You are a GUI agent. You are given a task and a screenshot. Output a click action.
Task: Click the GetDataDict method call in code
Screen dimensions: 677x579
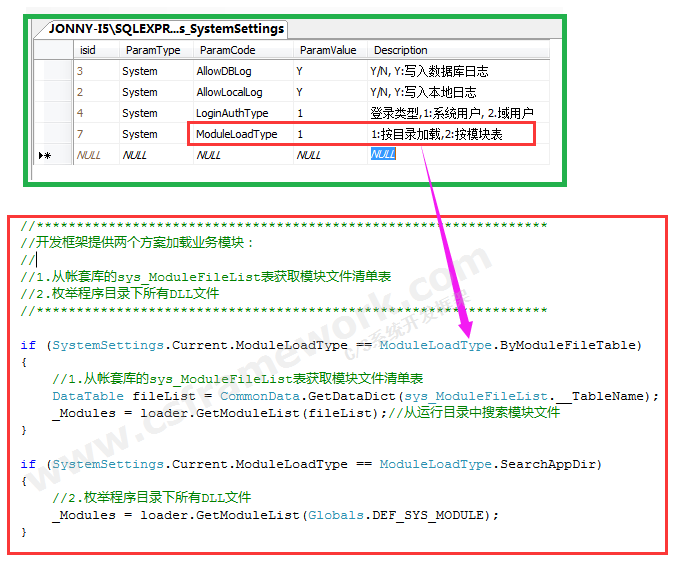pos(353,395)
